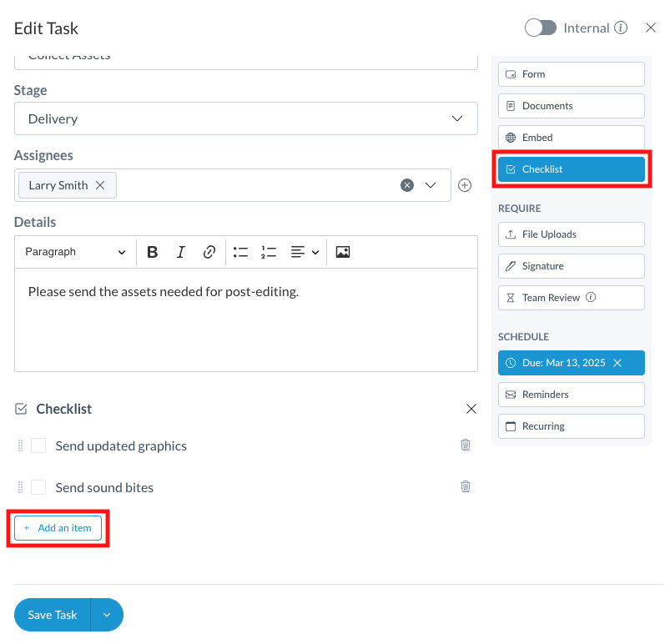Click the add assignee plus icon
The height and width of the screenshot is (644, 665).
point(465,185)
